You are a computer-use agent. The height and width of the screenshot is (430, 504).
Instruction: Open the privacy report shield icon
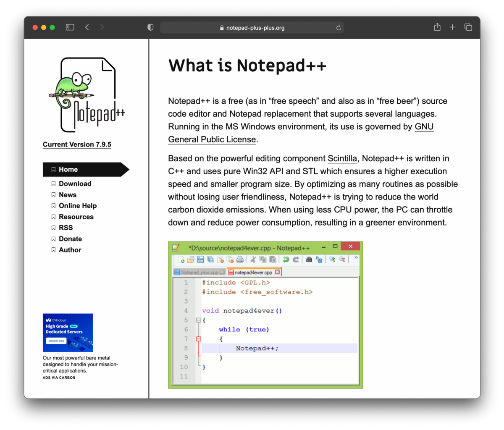150,27
